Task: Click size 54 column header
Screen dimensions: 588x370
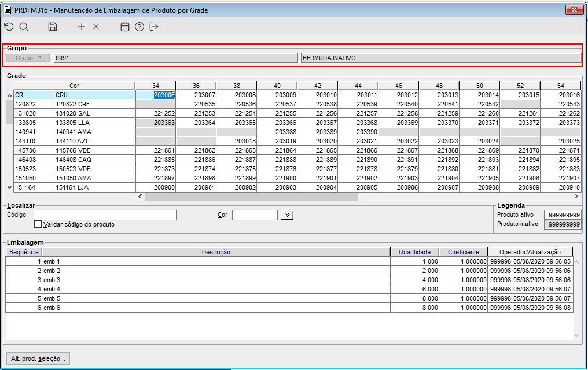Action: (561, 86)
